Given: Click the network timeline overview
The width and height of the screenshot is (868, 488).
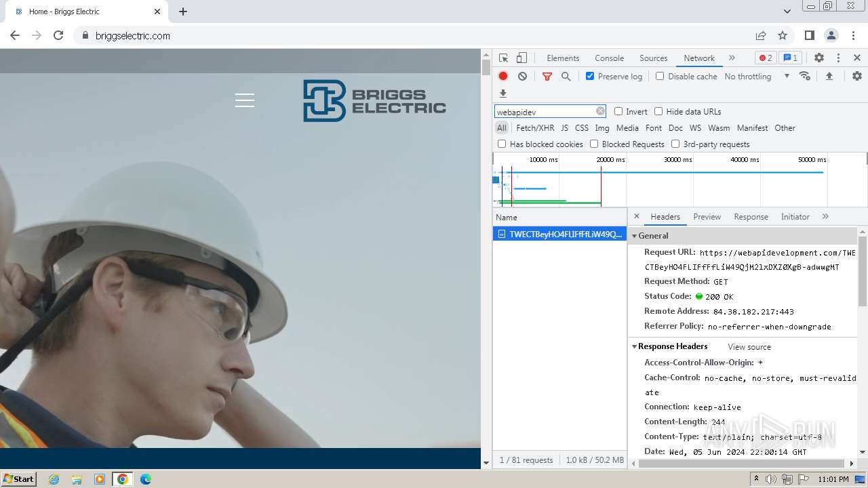Looking at the screenshot, I should tap(679, 180).
